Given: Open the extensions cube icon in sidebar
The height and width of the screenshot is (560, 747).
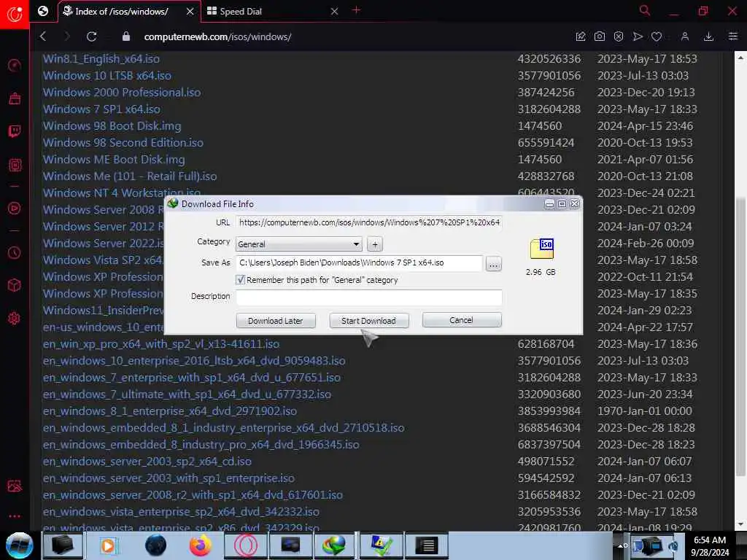Looking at the screenshot, I should [x=15, y=285].
